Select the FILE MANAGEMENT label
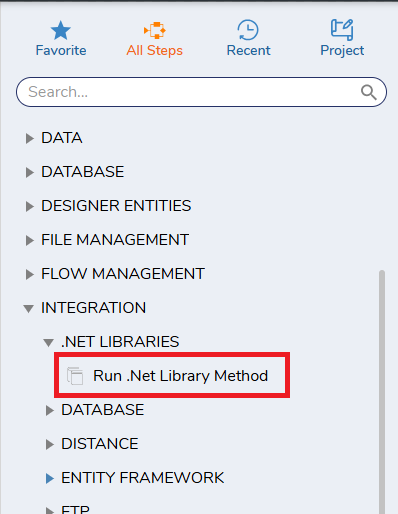Image resolution: width=398 pixels, height=514 pixels. tap(115, 240)
